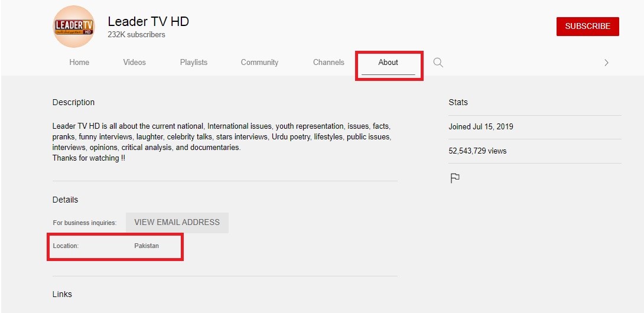Select the Community tab
The width and height of the screenshot is (644, 313).
coord(259,63)
